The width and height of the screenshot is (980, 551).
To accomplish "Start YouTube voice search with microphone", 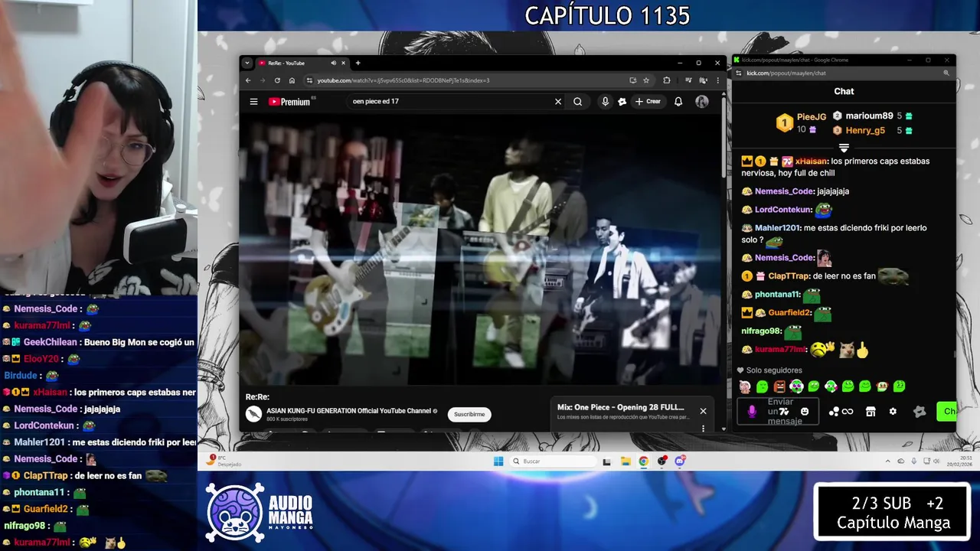I will tap(605, 102).
